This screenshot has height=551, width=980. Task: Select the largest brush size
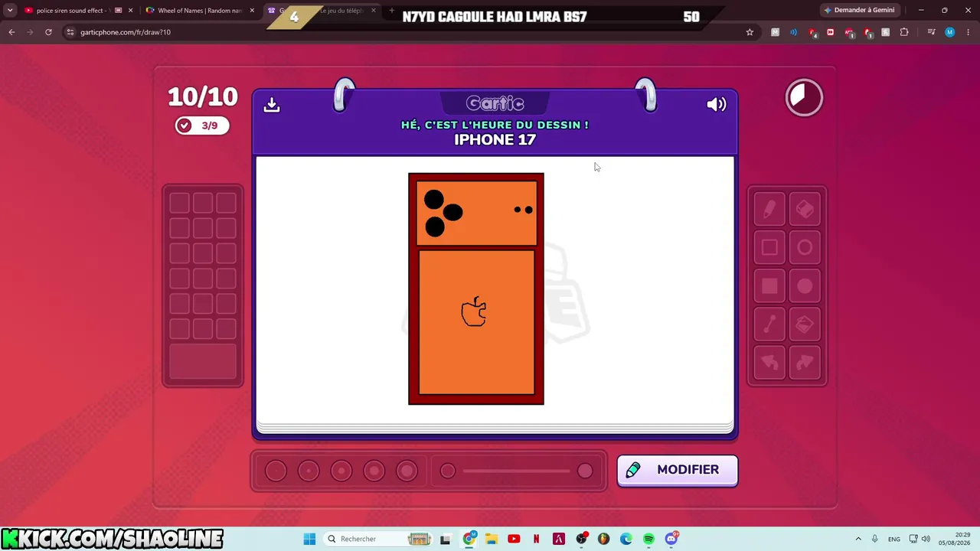(407, 471)
